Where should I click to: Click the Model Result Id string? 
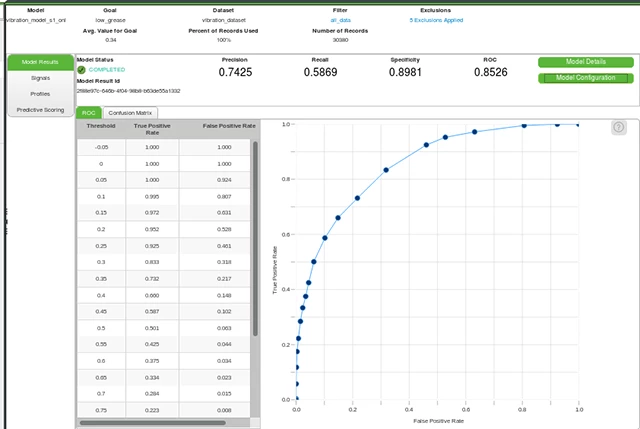click(x=129, y=91)
